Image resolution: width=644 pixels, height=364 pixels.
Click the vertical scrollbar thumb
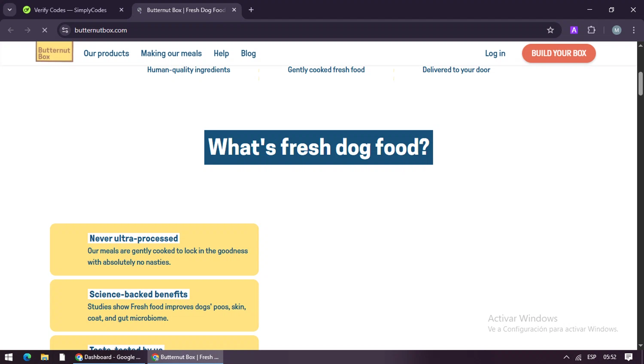tap(641, 83)
